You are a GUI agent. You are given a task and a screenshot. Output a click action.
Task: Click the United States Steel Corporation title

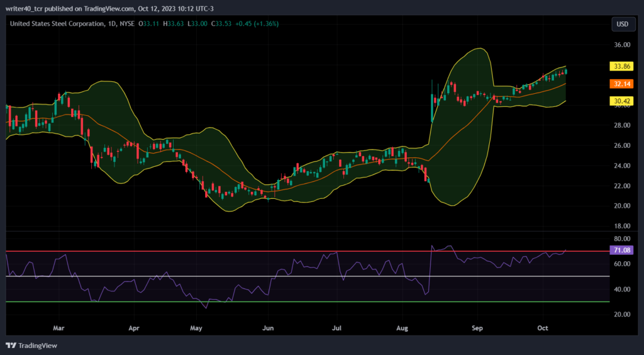pos(57,24)
